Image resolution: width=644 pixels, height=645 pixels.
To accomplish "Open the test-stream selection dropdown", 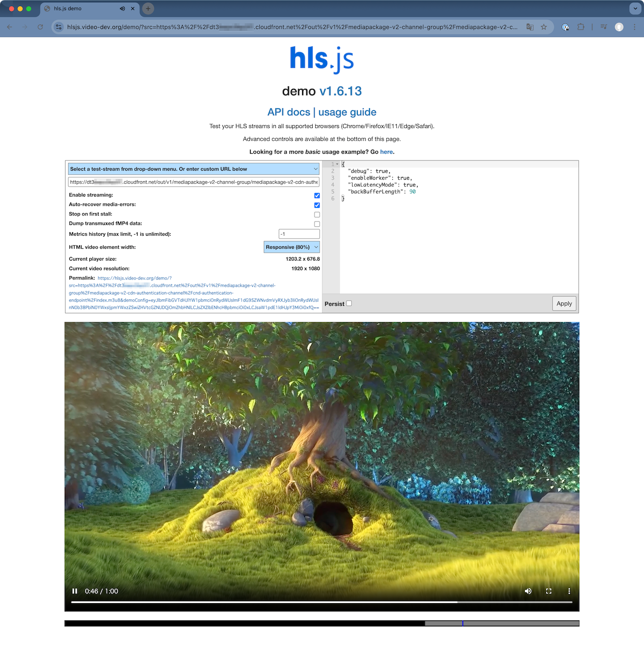I will coord(194,169).
